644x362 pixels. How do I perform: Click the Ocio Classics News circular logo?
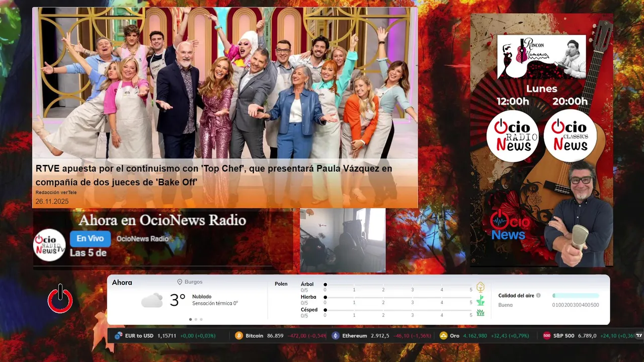[570, 136]
